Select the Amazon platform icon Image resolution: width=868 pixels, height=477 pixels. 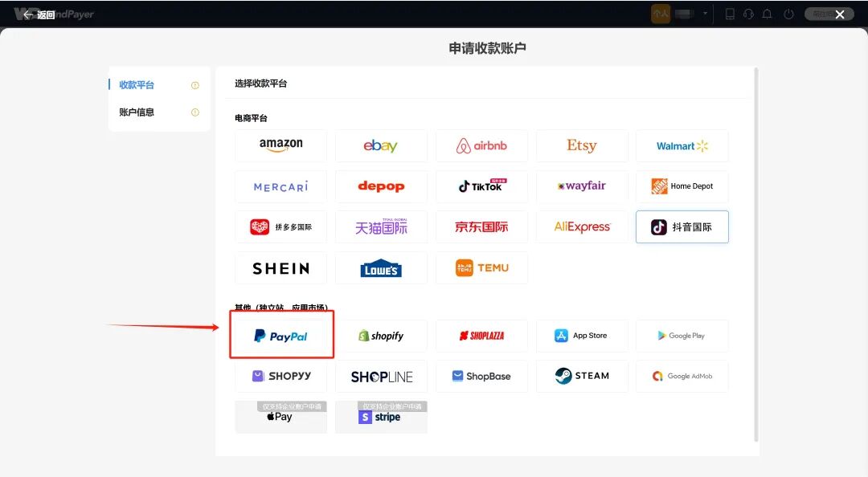click(x=280, y=145)
